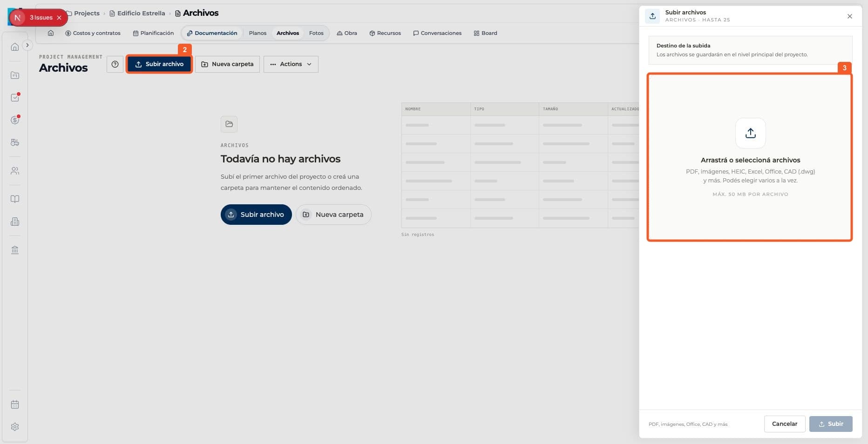Open the 3 Issues indicator

(41, 18)
